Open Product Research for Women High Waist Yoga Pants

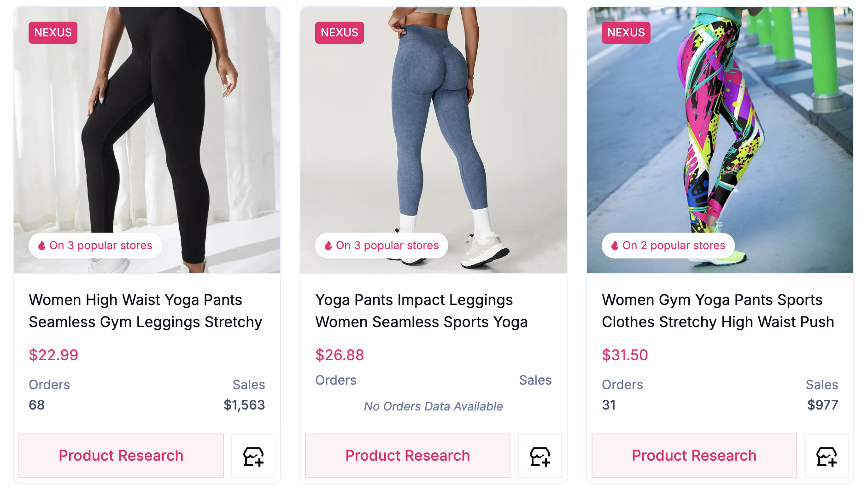coord(121,456)
